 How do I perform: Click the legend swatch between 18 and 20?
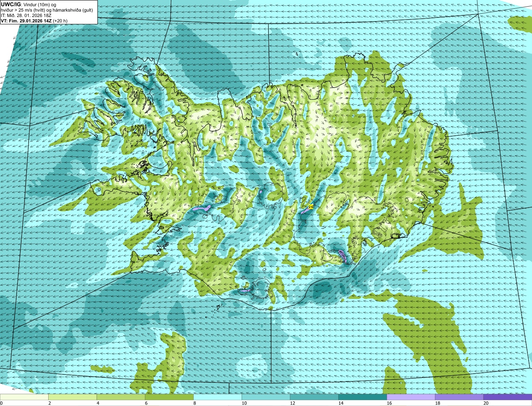[459, 397]
